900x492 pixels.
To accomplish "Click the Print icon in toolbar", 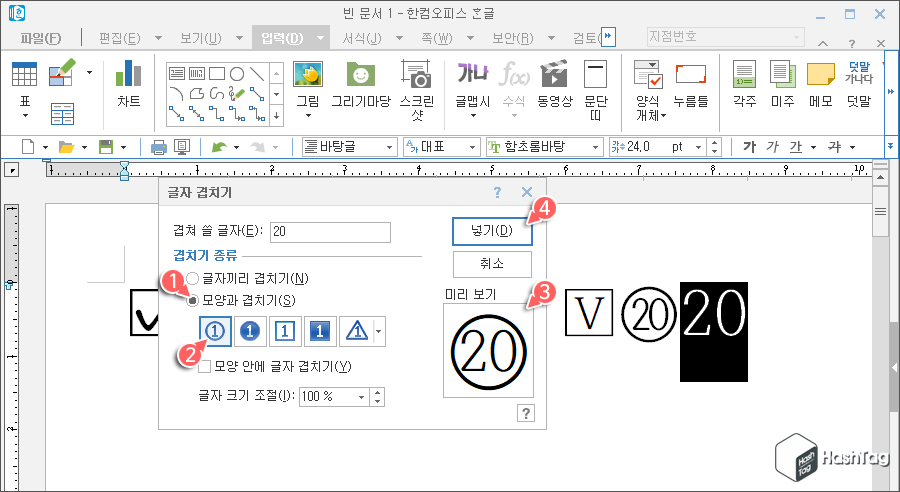I will (158, 147).
